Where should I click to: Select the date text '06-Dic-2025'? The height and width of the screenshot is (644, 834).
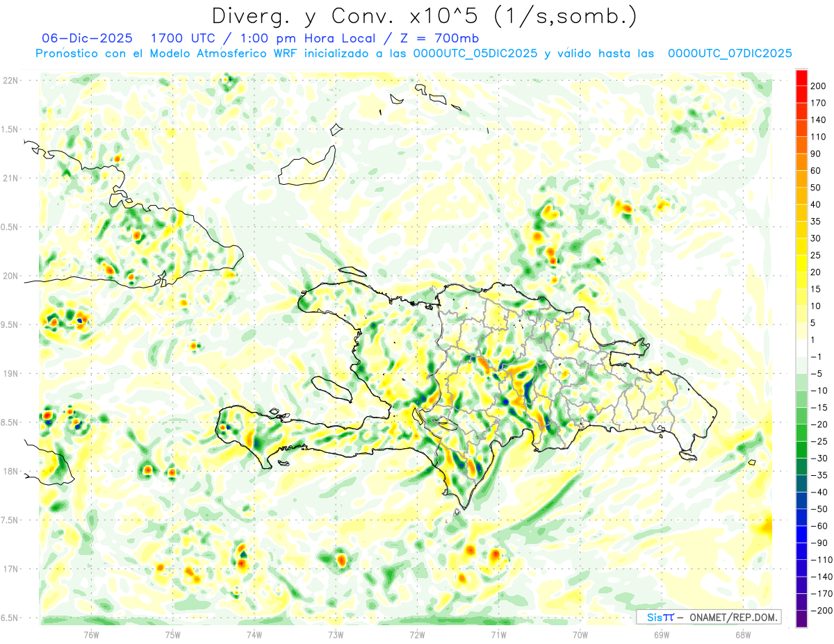pyautogui.click(x=87, y=38)
